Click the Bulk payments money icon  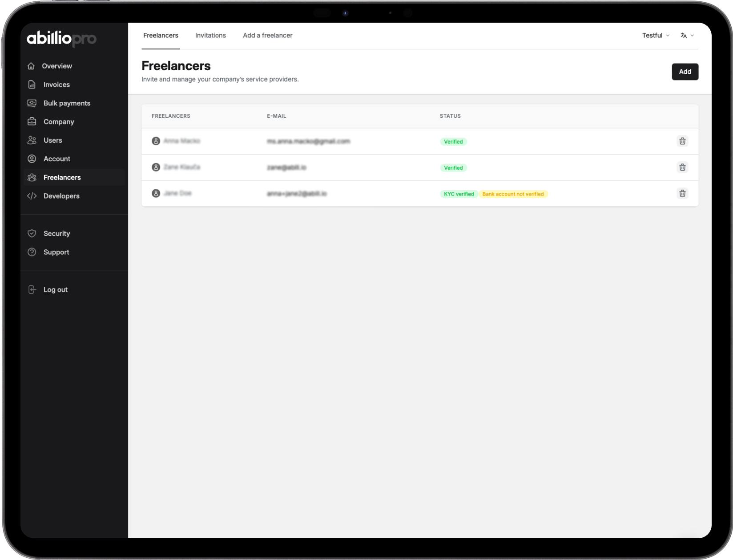click(x=32, y=103)
